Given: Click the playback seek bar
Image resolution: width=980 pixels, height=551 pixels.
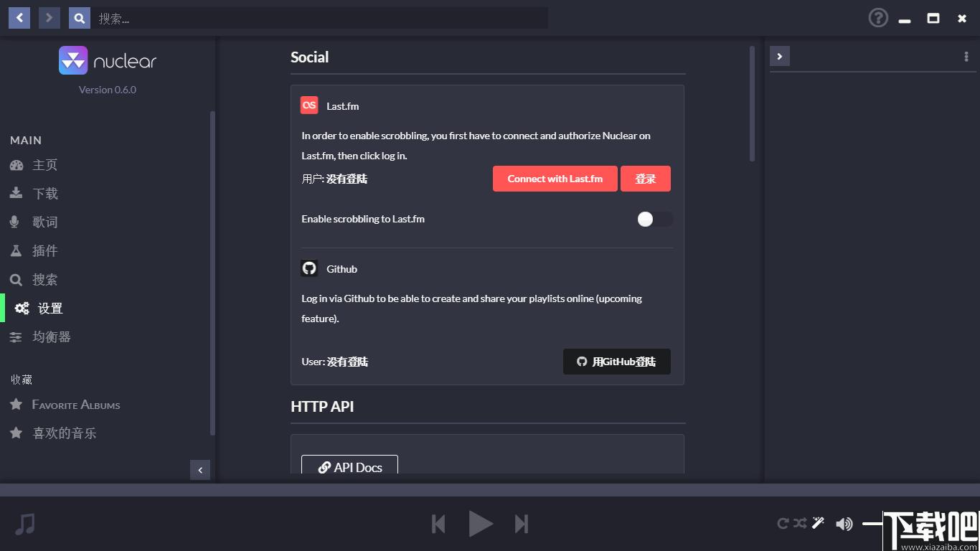Looking at the screenshot, I should pos(490,490).
